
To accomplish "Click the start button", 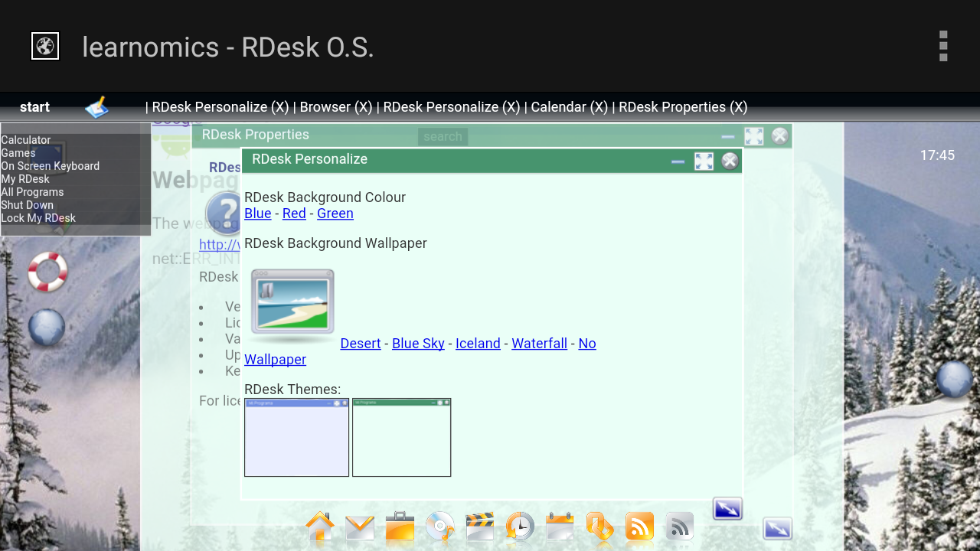I will [34, 107].
